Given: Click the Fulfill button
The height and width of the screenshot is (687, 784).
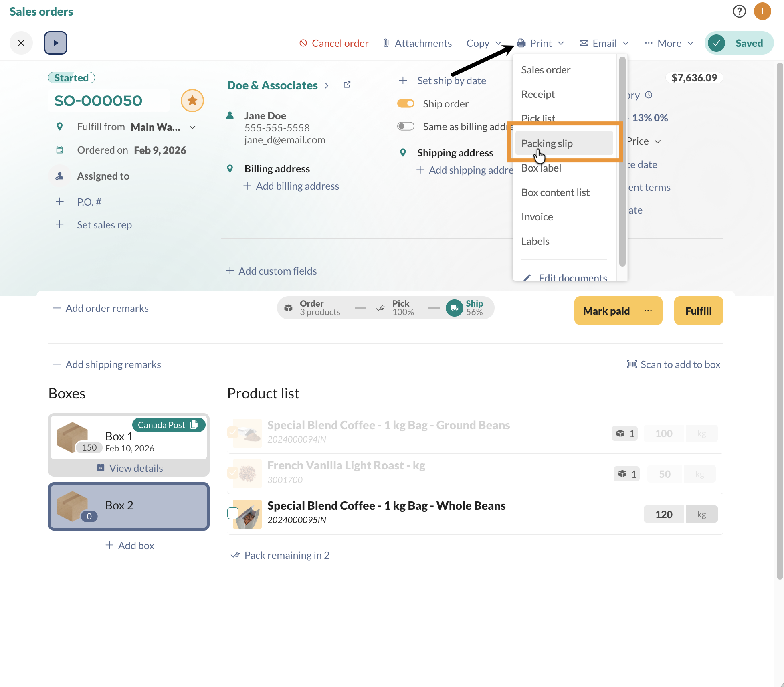Looking at the screenshot, I should pos(698,311).
